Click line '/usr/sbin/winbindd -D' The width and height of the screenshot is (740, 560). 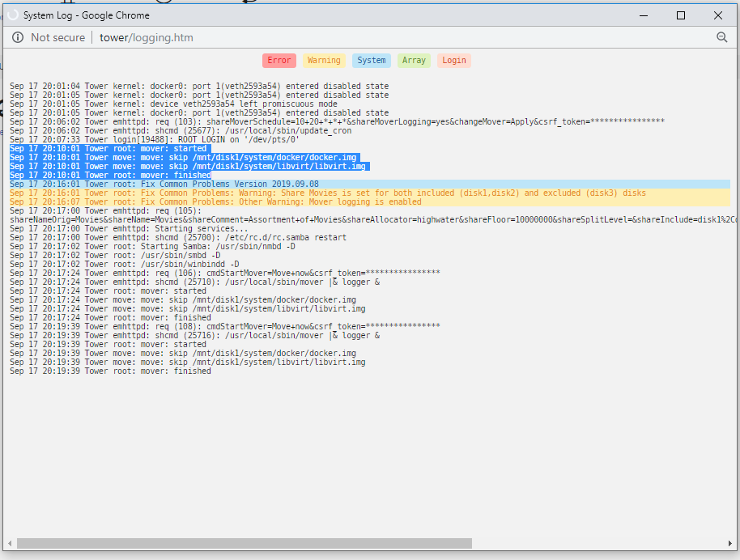coord(125,264)
